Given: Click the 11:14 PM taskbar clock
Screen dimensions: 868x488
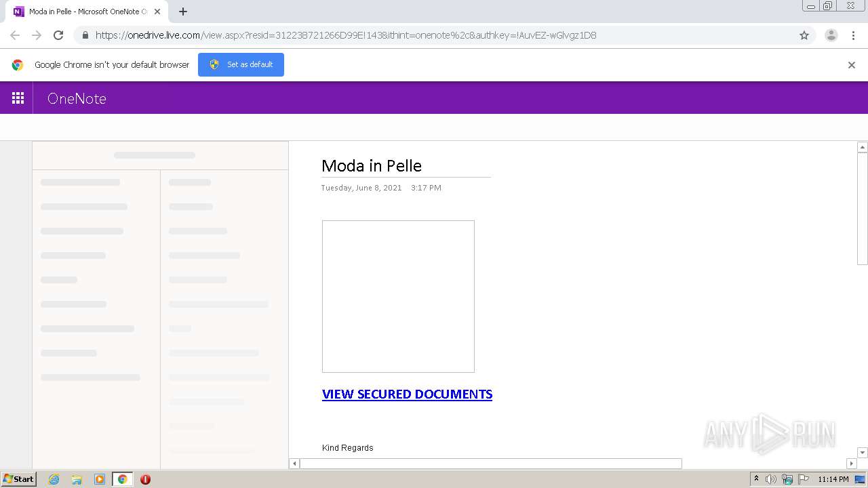Looking at the screenshot, I should (x=833, y=479).
